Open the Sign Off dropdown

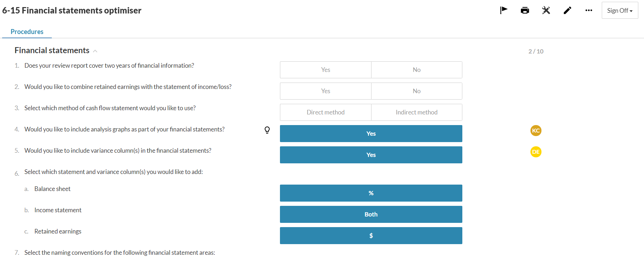click(620, 10)
